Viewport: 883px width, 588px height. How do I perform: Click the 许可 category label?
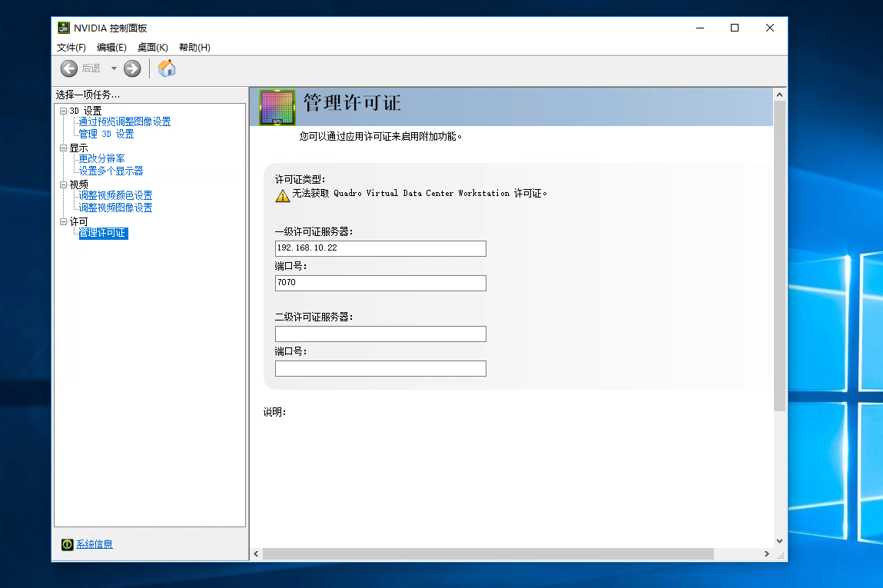coord(79,222)
